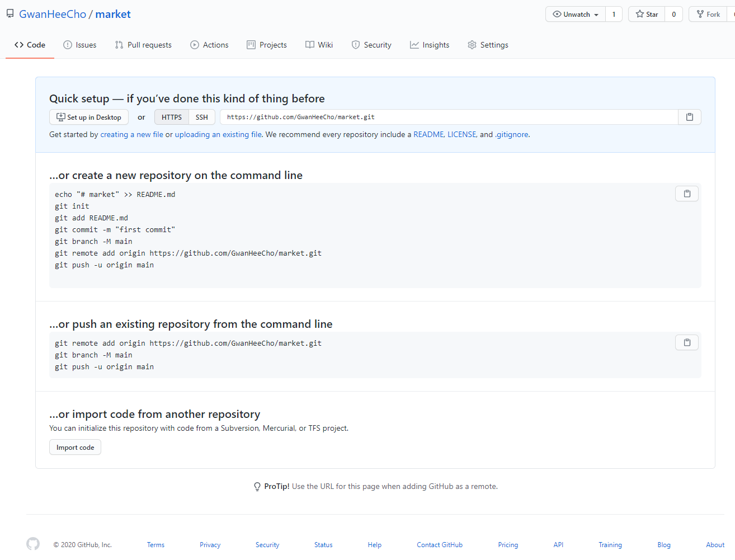The width and height of the screenshot is (735, 560).
Task: Open Help in footer
Action: (375, 544)
